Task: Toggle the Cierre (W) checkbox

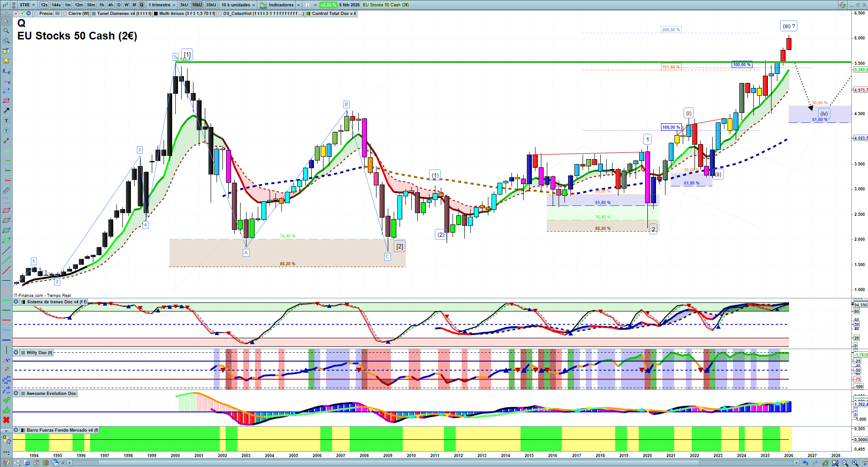Action: pos(65,14)
